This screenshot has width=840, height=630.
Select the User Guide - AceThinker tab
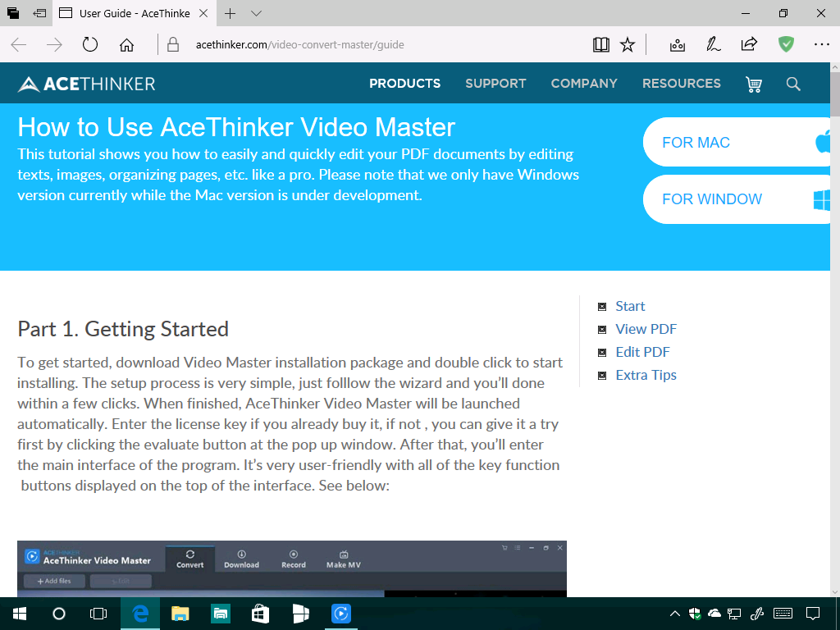(134, 13)
